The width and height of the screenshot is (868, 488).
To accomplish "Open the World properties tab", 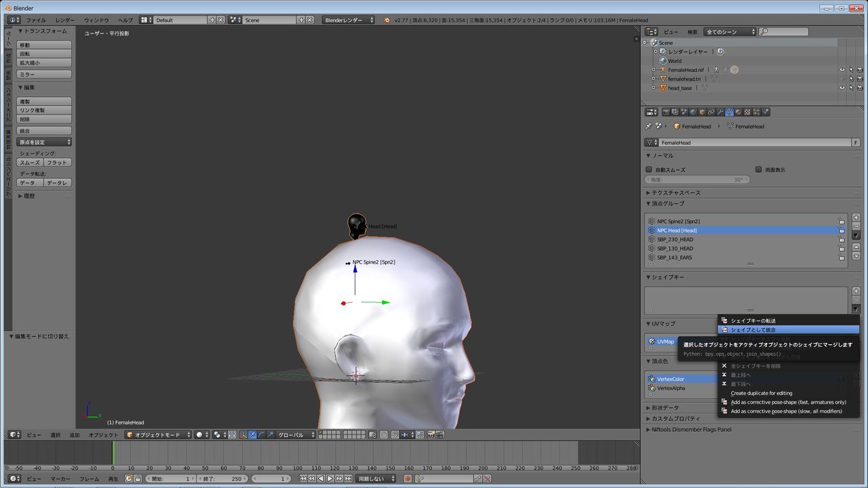I will click(692, 112).
